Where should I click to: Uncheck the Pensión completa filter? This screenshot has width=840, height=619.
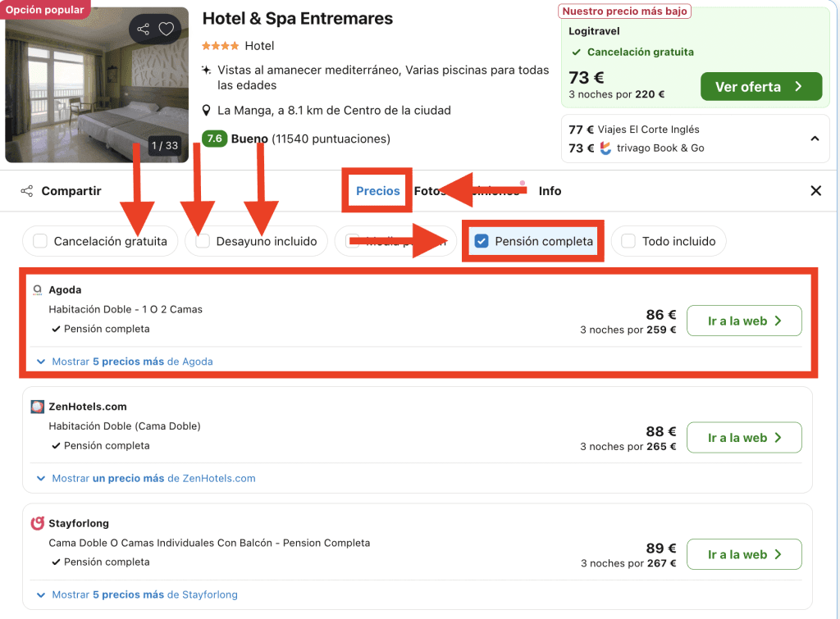click(482, 242)
